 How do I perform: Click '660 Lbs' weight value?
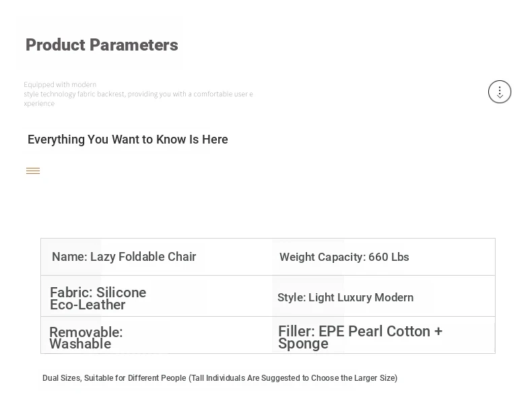click(x=389, y=257)
